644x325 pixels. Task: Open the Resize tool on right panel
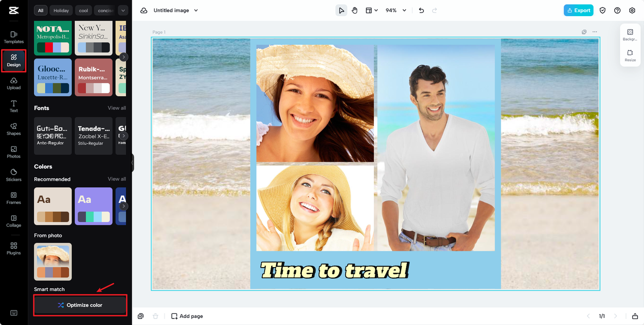pos(630,55)
